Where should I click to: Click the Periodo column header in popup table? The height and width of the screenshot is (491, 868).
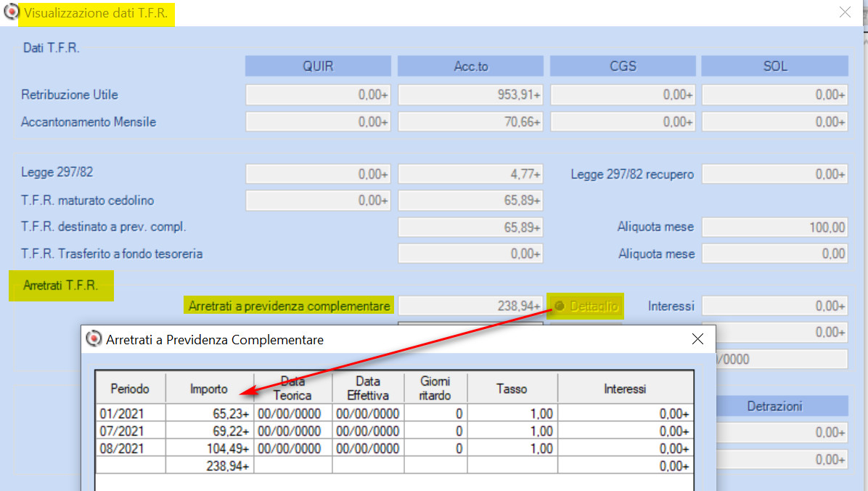130,389
